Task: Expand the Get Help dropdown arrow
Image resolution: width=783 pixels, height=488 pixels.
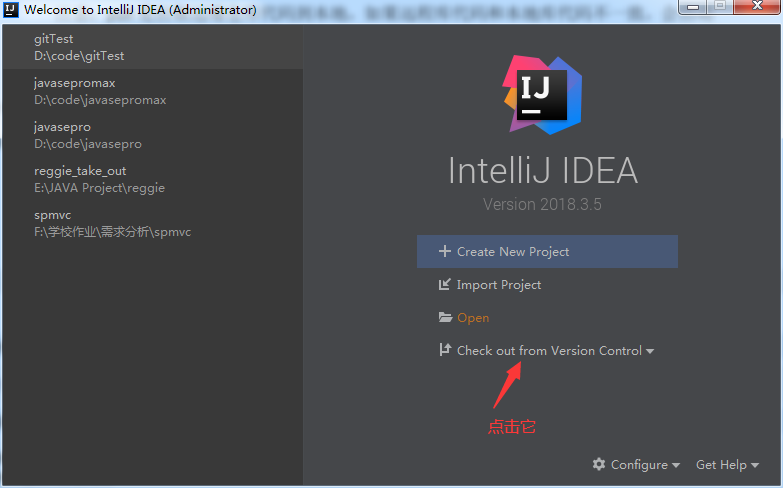Action: tap(755, 466)
